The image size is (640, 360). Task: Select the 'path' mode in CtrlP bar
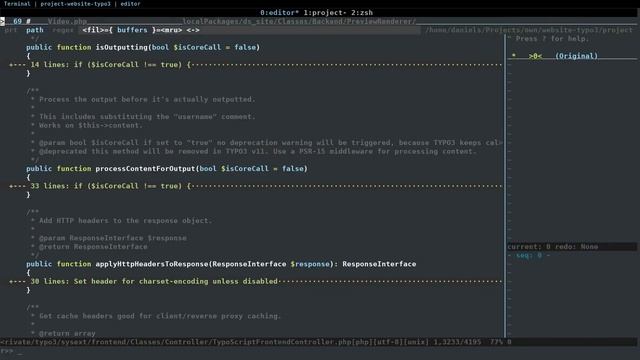point(35,30)
